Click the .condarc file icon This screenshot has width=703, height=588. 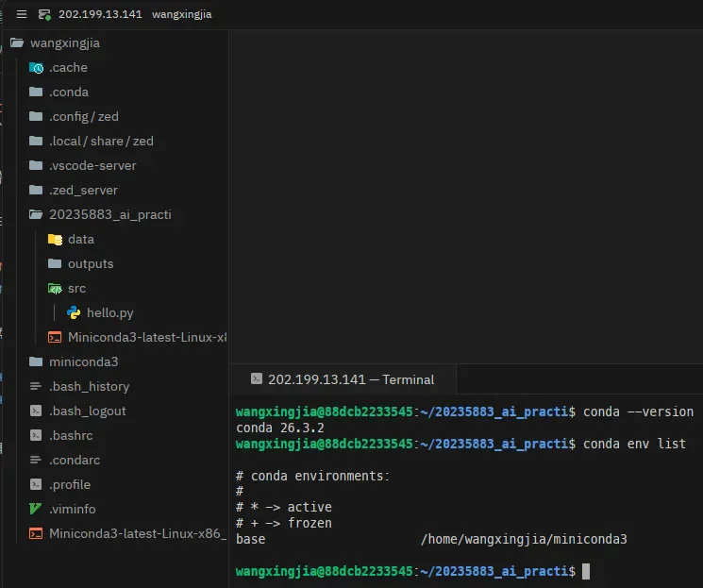(36, 460)
